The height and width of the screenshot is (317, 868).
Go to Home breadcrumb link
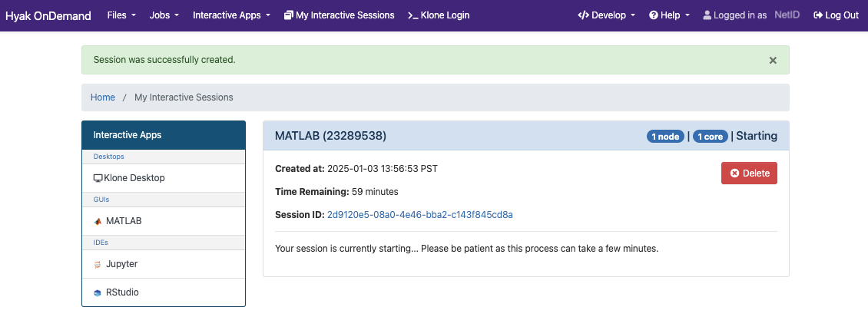pos(103,97)
